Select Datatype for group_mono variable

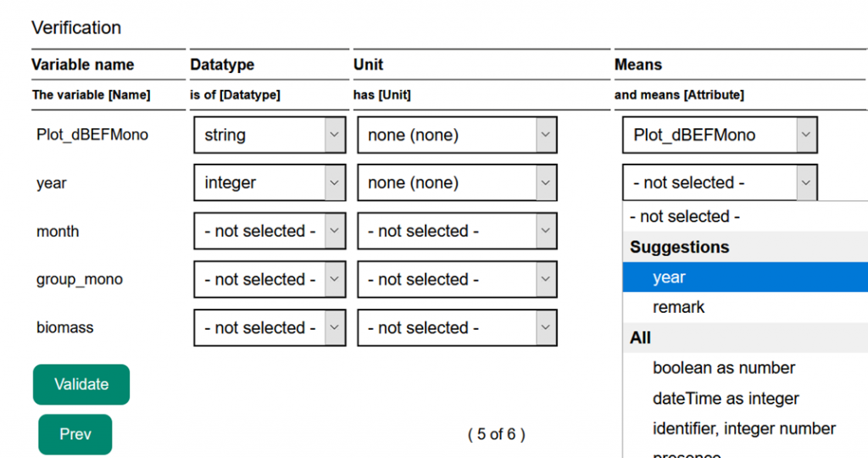(270, 279)
